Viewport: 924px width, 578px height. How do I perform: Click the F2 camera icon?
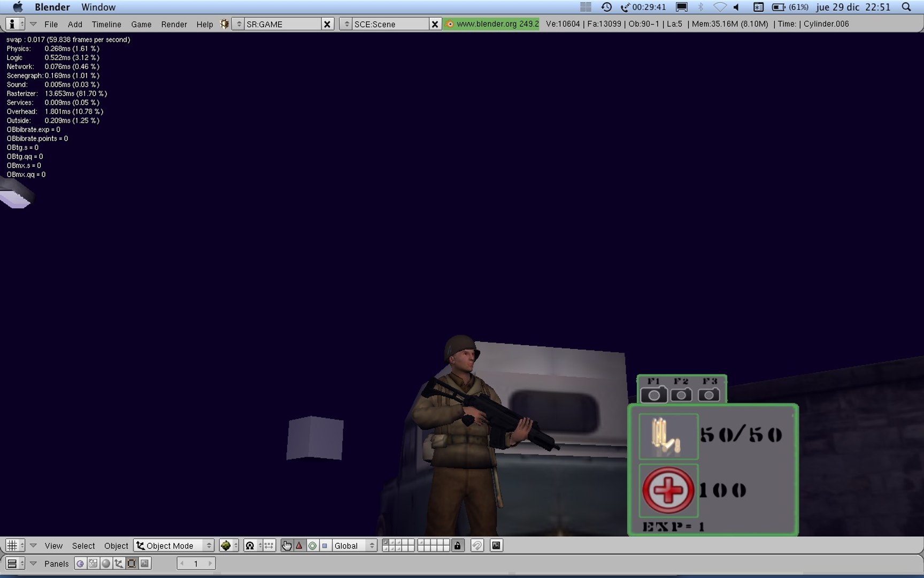681,395
